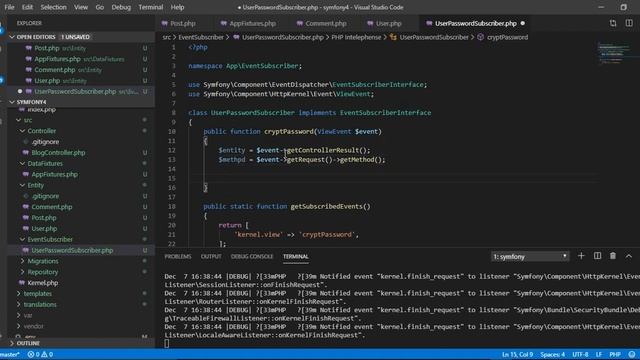Create a new terminal with plus icon
The width and height of the screenshot is (640, 360).
click(x=581, y=256)
